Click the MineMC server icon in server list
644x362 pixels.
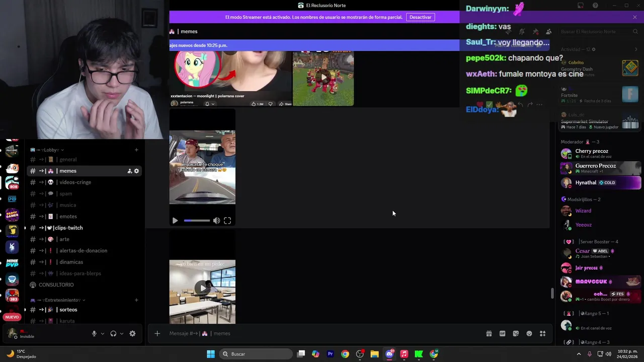12,150
